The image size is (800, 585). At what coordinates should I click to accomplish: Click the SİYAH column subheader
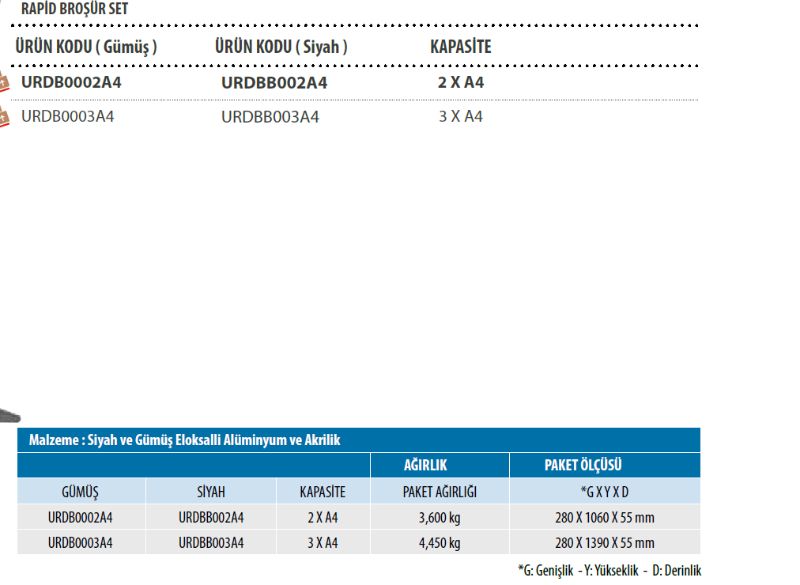(211, 491)
